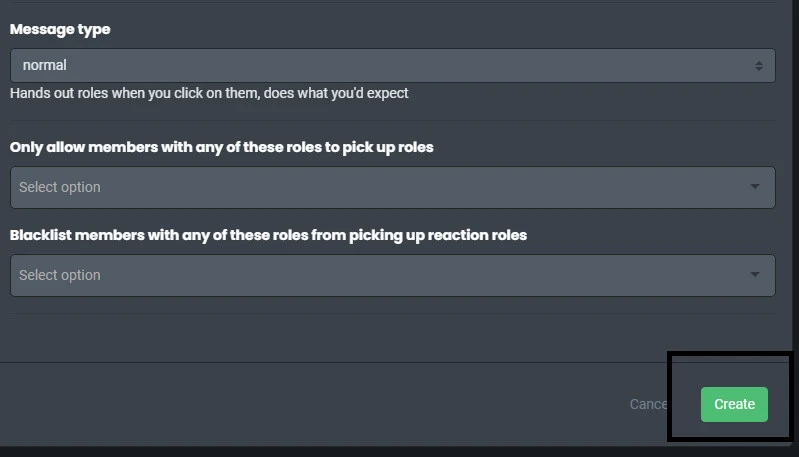The image size is (799, 457).
Task: Select the "normal" value text in Message type
Action: click(x=44, y=66)
